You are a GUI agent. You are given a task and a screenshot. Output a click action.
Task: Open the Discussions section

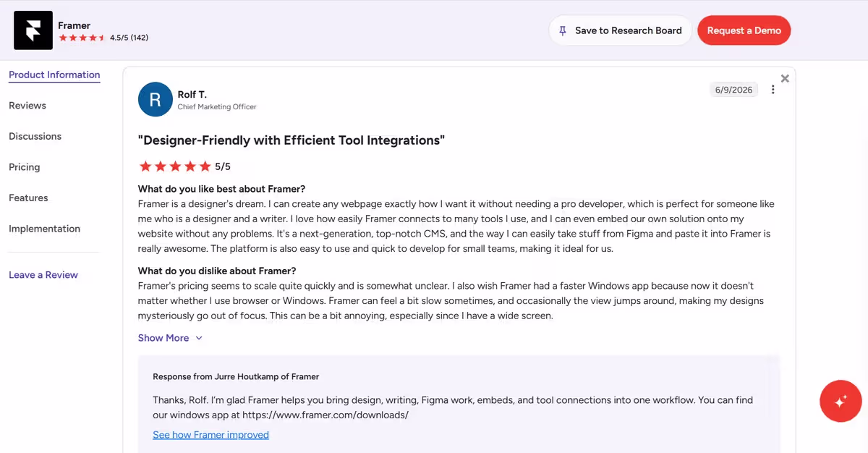point(35,136)
